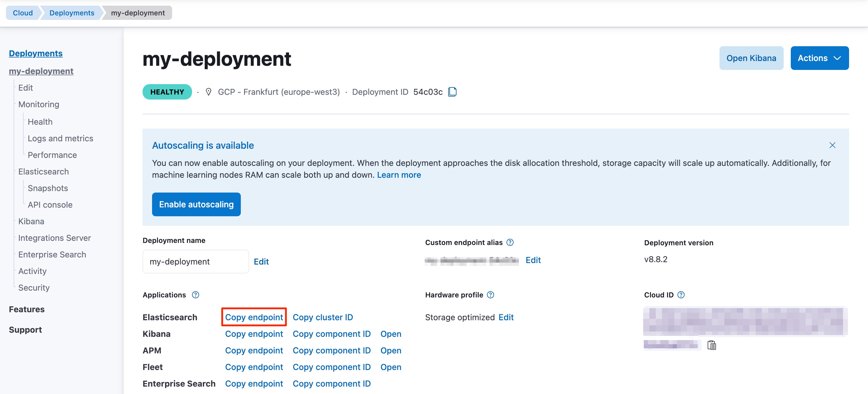Screen dimensions: 868x394
Task: Open the Custom endpoint alias help tooltip
Action: pos(510,242)
